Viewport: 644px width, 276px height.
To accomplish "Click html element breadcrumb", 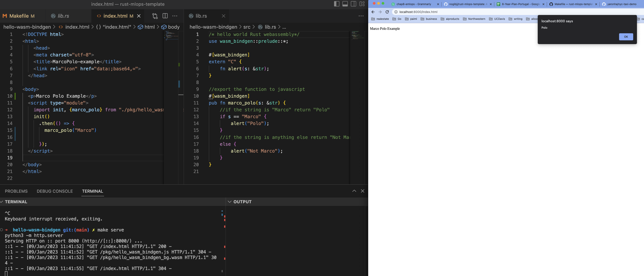I will pyautogui.click(x=146, y=27).
